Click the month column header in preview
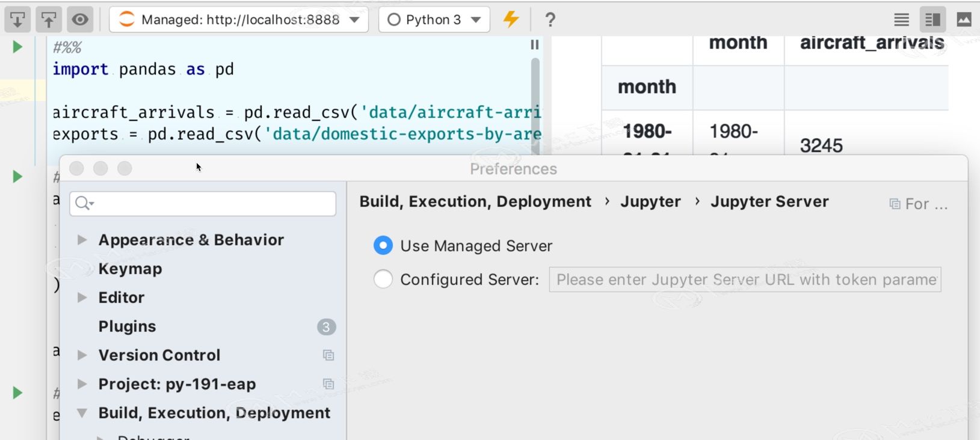980x440 pixels. (x=738, y=43)
